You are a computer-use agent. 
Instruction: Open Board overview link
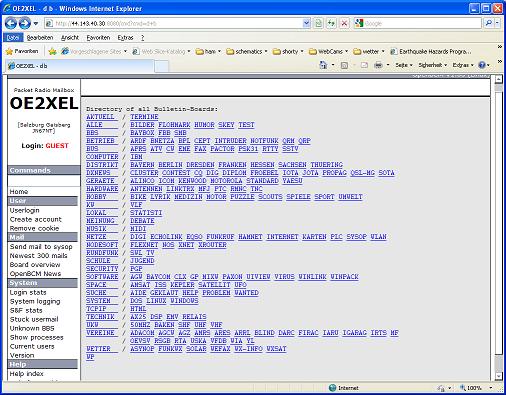point(35,265)
